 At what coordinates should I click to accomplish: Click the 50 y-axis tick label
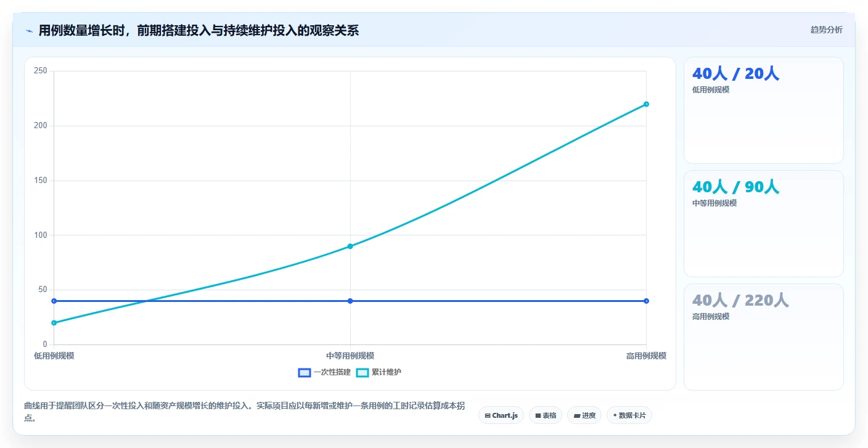point(43,290)
